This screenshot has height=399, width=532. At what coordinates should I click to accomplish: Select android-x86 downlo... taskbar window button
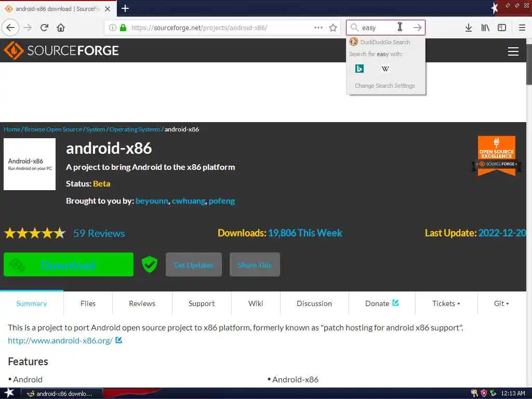point(62,394)
